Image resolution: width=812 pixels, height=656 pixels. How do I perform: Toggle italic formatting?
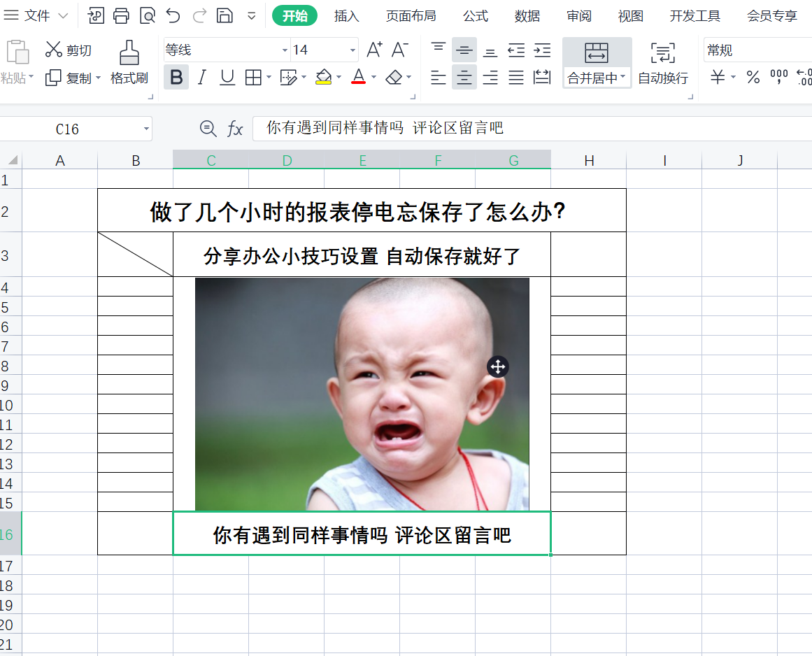pyautogui.click(x=202, y=77)
